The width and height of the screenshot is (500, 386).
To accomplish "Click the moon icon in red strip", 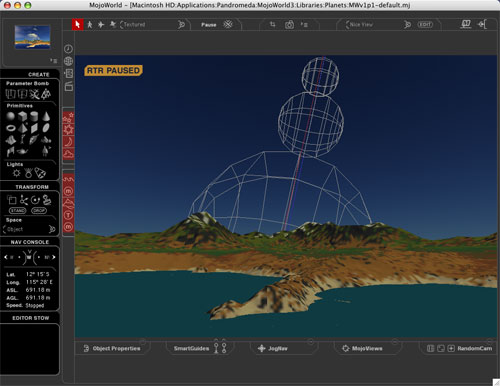I will coord(68,142).
